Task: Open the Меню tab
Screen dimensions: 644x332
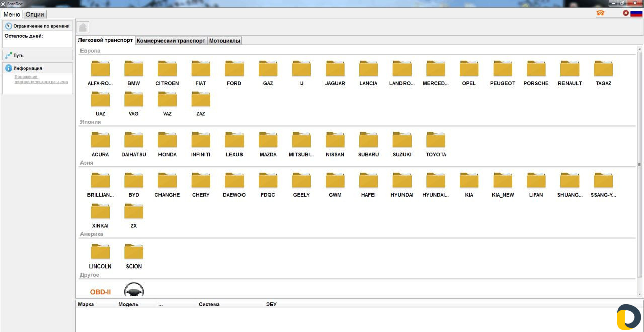Action: pos(12,14)
